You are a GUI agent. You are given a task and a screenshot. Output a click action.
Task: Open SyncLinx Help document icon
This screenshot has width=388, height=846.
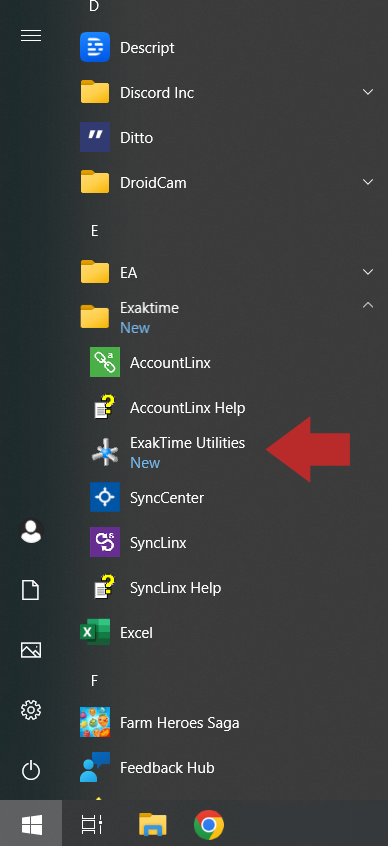coord(105,587)
